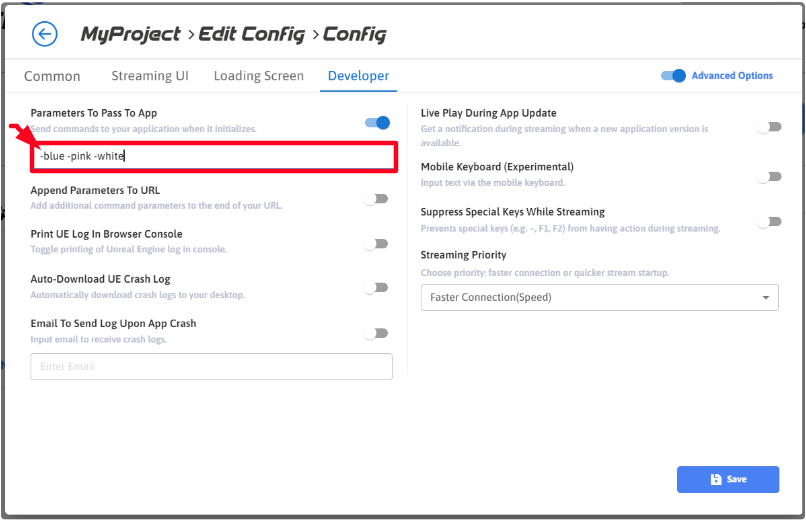Toggle Suppress Special Keys While Streaming

(768, 222)
